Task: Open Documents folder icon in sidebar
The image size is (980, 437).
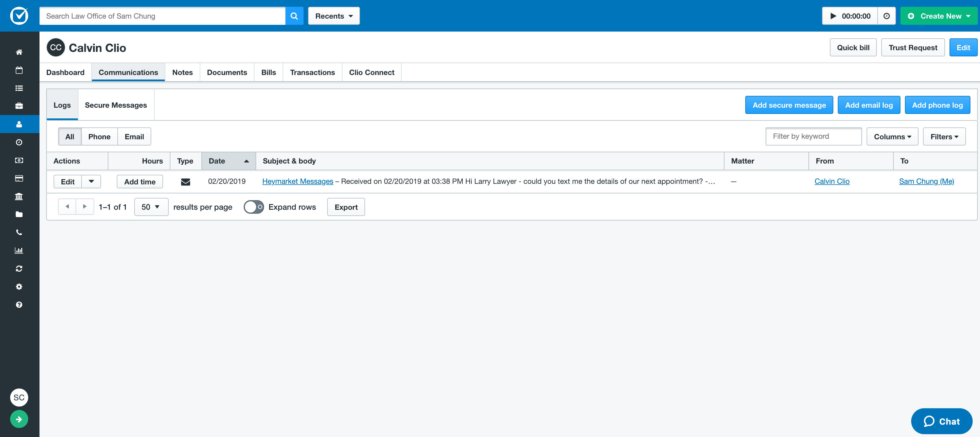Action: 19,215
